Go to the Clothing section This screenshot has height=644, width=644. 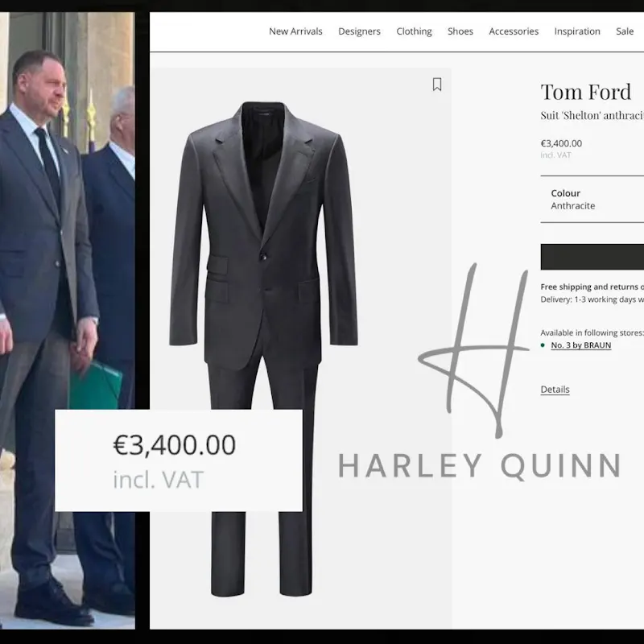414,31
